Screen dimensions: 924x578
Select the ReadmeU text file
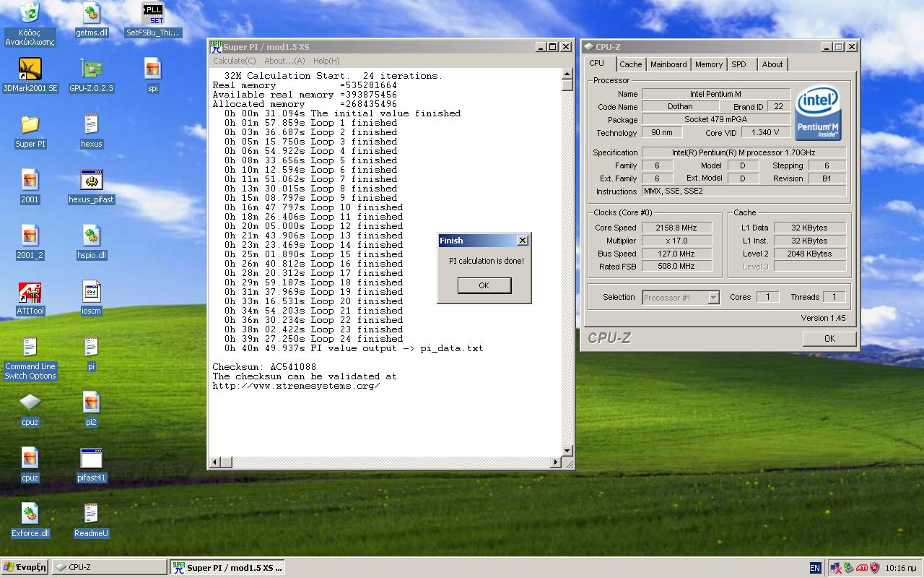tap(91, 520)
